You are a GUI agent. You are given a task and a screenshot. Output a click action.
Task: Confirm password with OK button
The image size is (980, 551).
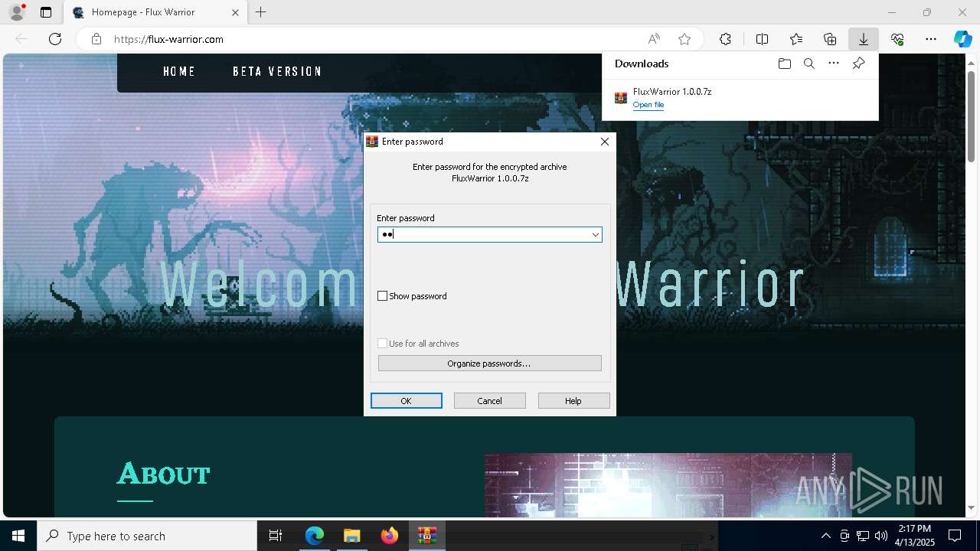406,401
